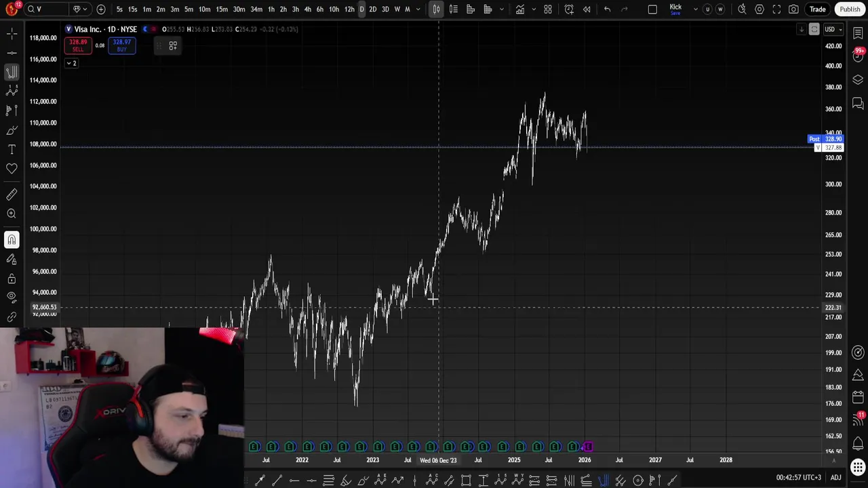Click the Post price label 328.90
This screenshot has width=868, height=488.
click(x=825, y=139)
